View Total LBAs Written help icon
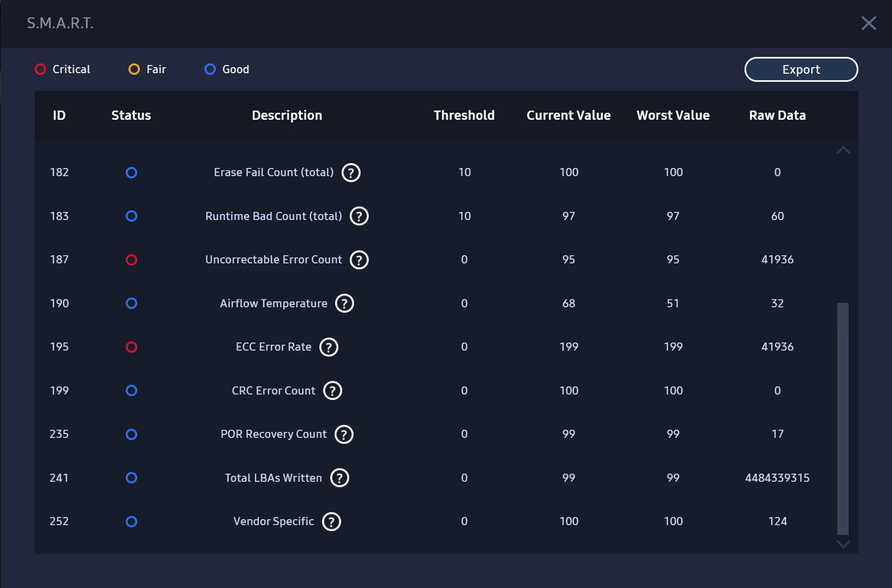892x588 pixels. (340, 477)
